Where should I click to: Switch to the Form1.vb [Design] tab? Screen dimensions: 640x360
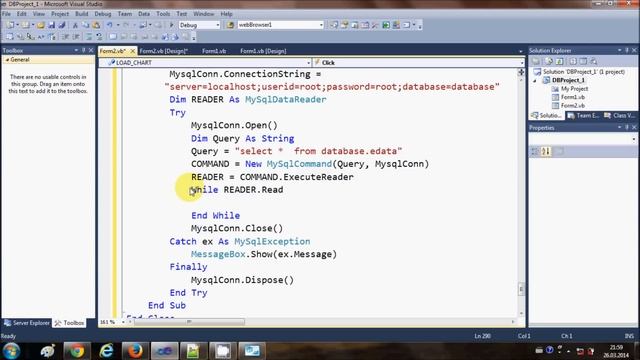(x=263, y=51)
